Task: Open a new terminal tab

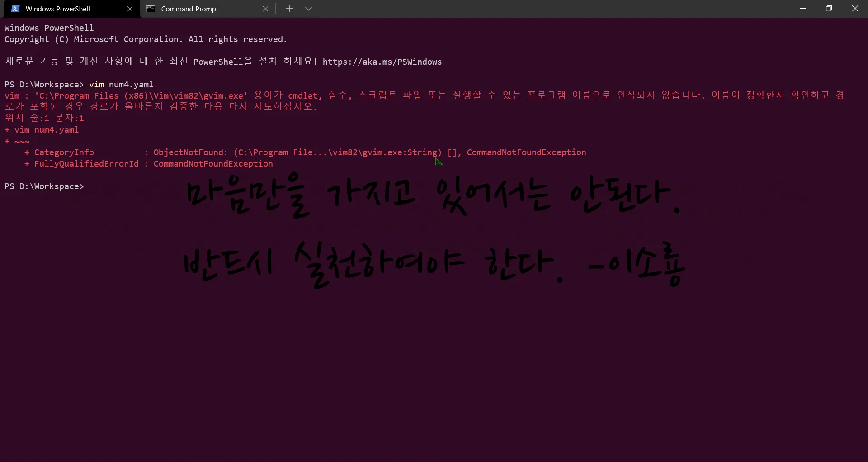Action: pos(289,9)
